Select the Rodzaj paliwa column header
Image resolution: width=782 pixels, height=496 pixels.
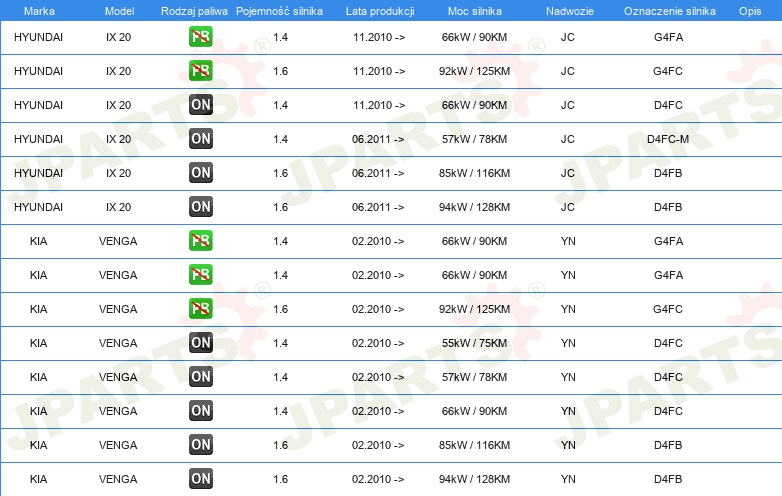pyautogui.click(x=194, y=11)
